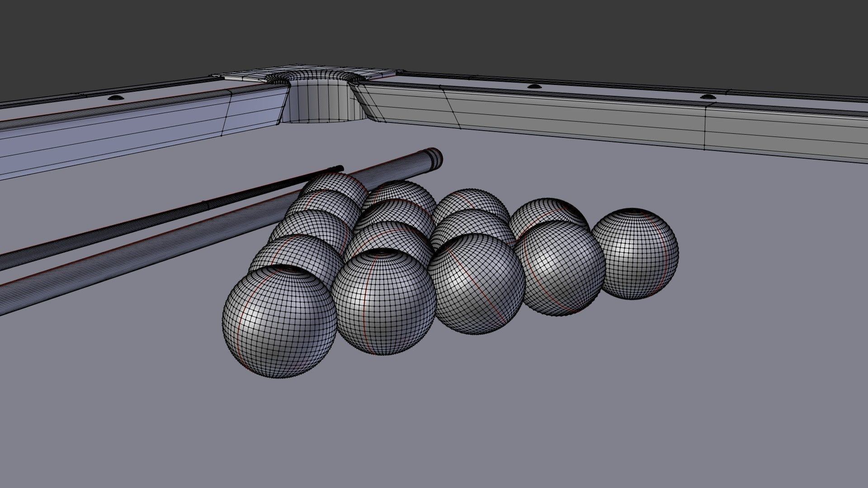Select the front-most ball nearest the camera
The image size is (868, 488).
click(x=280, y=322)
